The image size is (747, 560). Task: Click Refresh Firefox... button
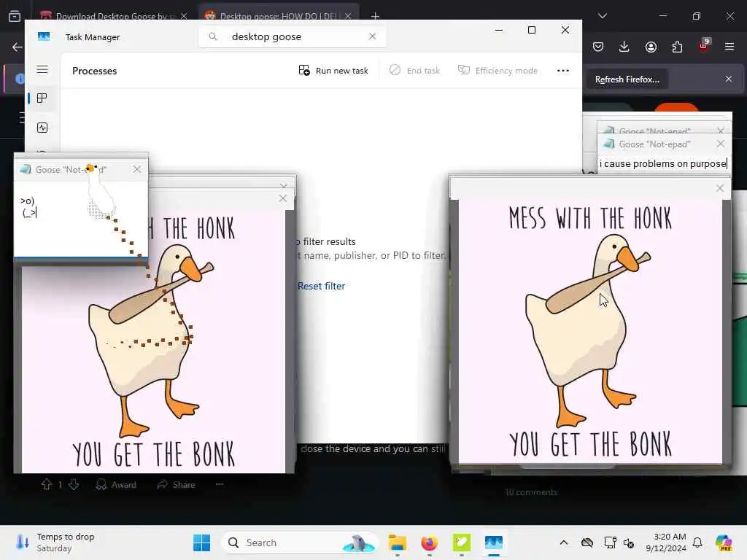pyautogui.click(x=627, y=79)
